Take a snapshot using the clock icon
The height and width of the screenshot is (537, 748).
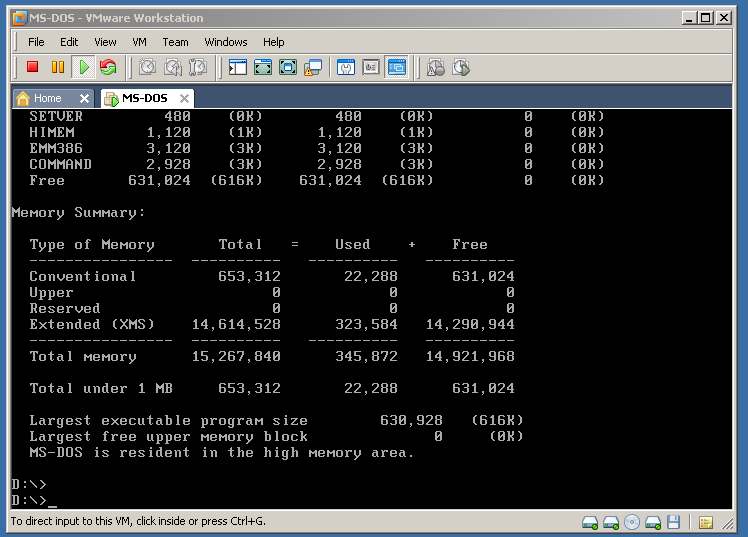pyautogui.click(x=147, y=67)
